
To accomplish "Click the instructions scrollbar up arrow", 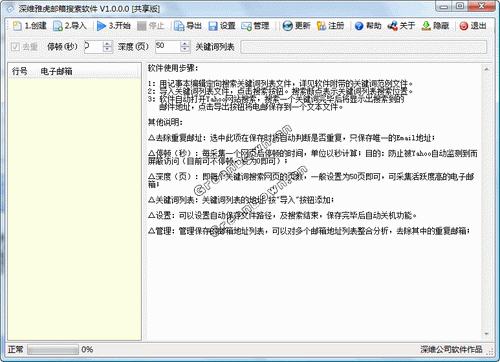I will pyautogui.click(x=486, y=69).
